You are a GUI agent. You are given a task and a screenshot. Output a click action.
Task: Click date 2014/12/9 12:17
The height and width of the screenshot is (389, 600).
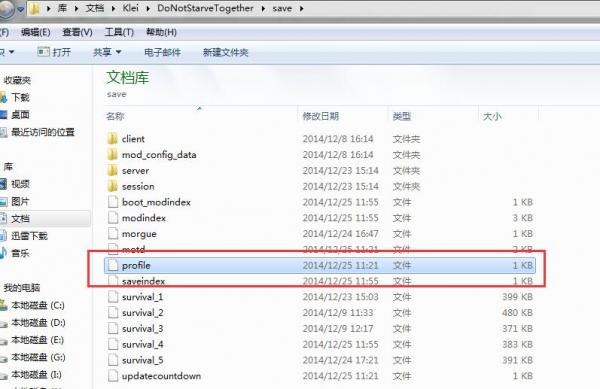(x=338, y=329)
